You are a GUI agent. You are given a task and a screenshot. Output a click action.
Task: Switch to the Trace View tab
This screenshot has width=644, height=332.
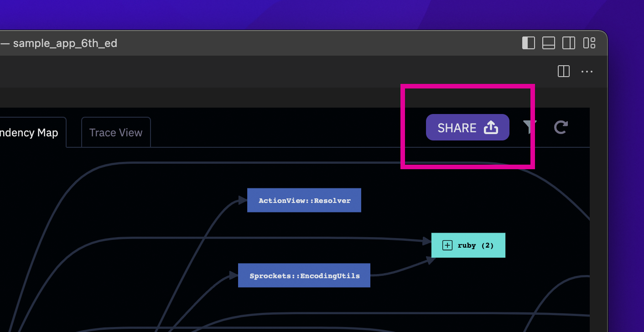pos(116,133)
